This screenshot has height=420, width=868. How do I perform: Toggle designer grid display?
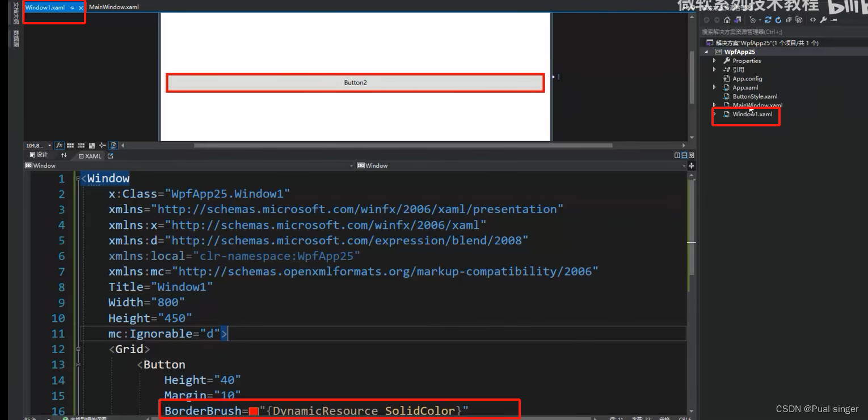(70, 146)
